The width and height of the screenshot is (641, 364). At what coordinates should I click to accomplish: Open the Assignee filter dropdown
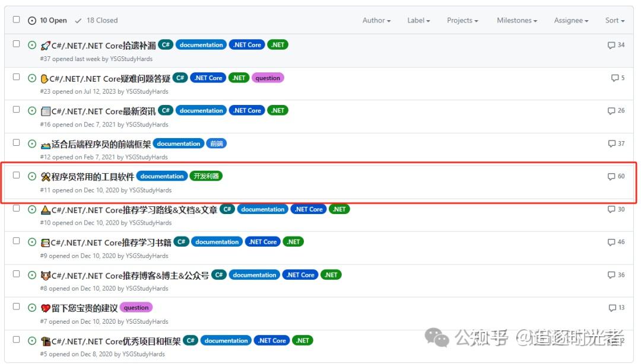point(571,20)
